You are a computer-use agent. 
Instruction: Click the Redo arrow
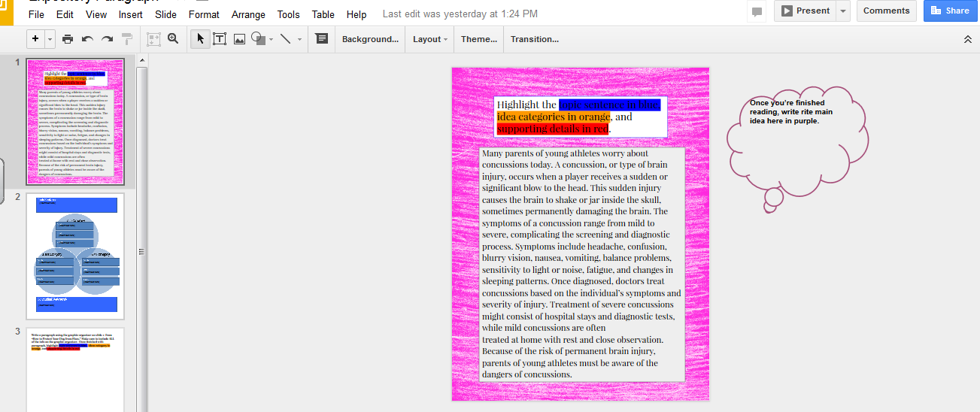point(107,39)
